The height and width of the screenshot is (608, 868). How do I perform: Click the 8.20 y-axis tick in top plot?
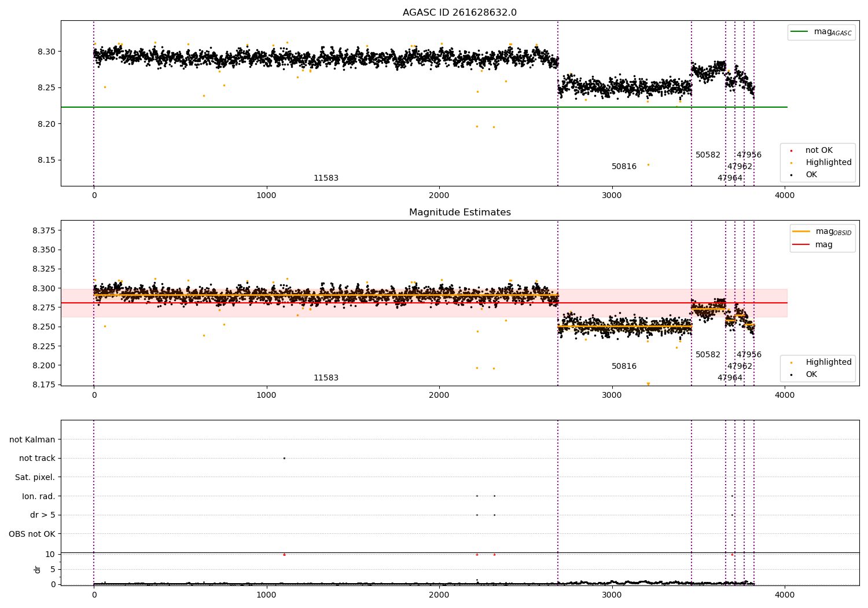coord(46,124)
